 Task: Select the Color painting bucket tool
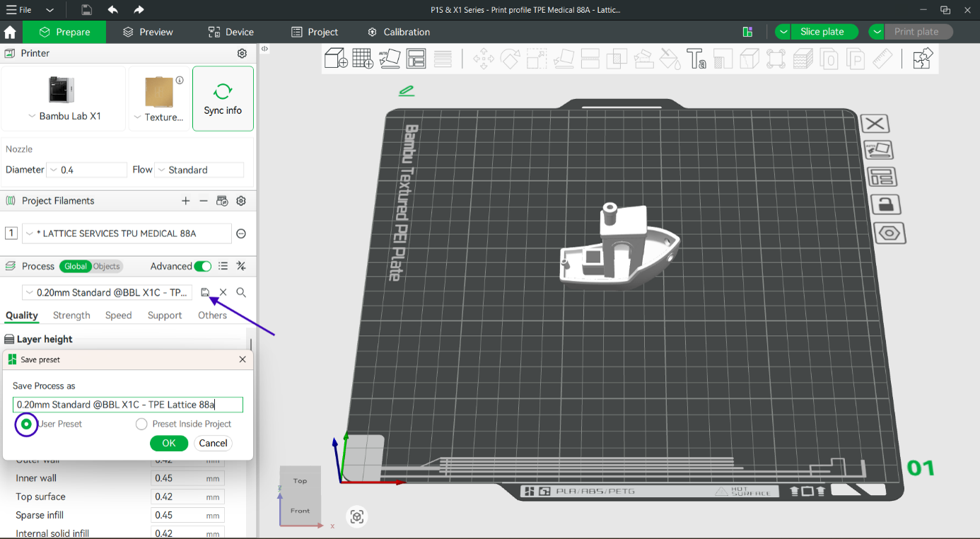670,58
